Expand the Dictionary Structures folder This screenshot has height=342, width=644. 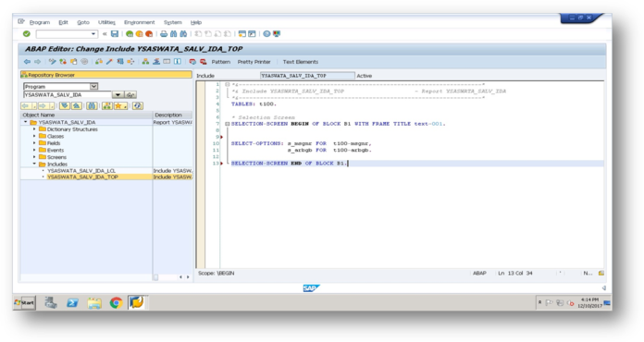click(34, 129)
